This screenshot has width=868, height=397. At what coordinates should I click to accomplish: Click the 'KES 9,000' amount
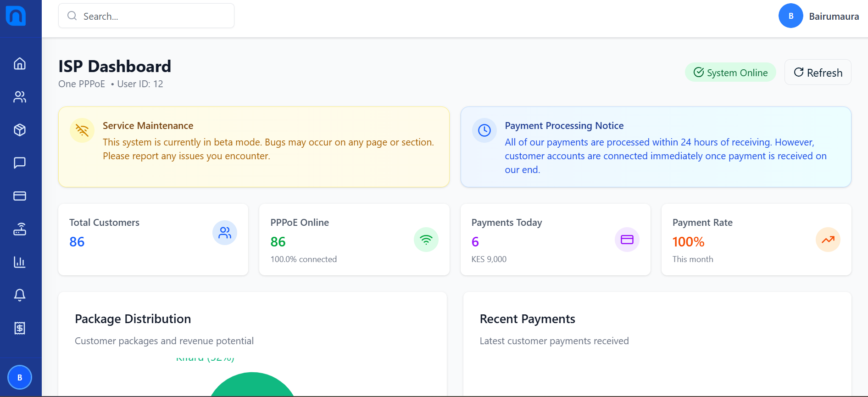click(489, 259)
